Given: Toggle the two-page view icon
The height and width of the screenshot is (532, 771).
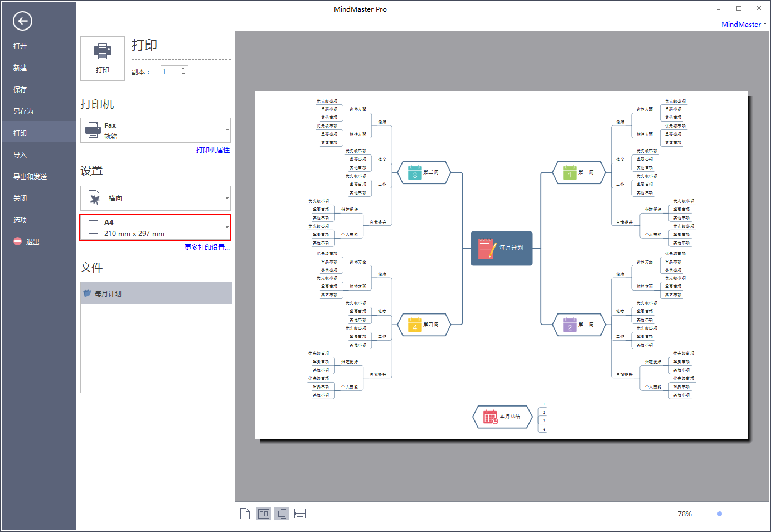Looking at the screenshot, I should pyautogui.click(x=264, y=514).
